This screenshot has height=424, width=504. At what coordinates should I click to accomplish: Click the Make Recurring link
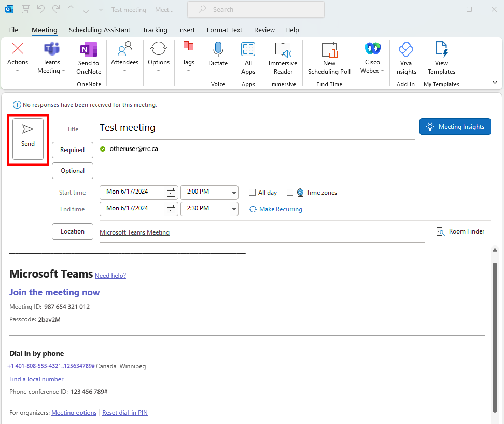pos(280,209)
